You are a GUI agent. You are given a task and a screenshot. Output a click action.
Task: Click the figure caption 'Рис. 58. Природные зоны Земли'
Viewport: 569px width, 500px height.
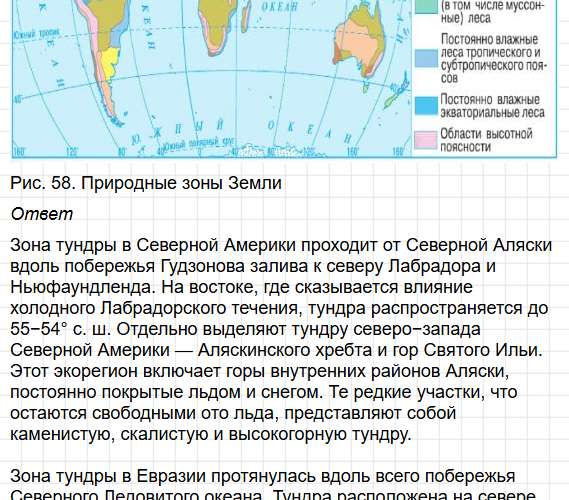coord(146,183)
